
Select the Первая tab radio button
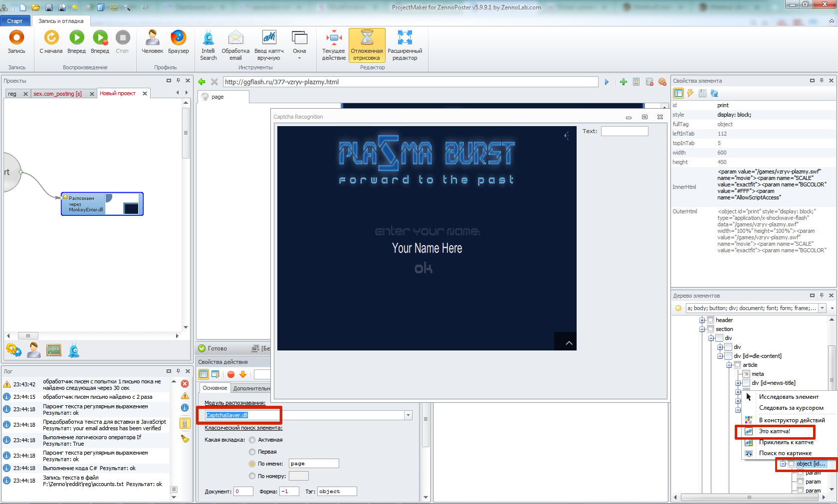(x=252, y=452)
